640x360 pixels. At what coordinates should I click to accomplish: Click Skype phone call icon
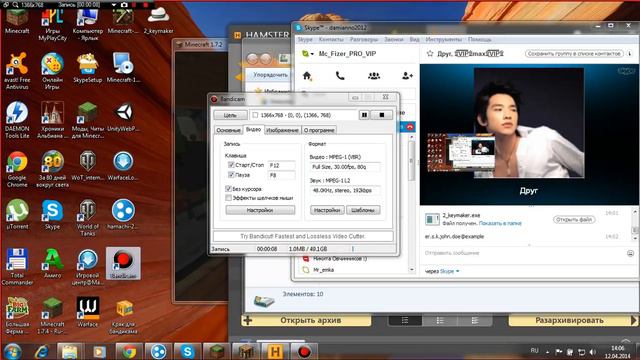340,76
